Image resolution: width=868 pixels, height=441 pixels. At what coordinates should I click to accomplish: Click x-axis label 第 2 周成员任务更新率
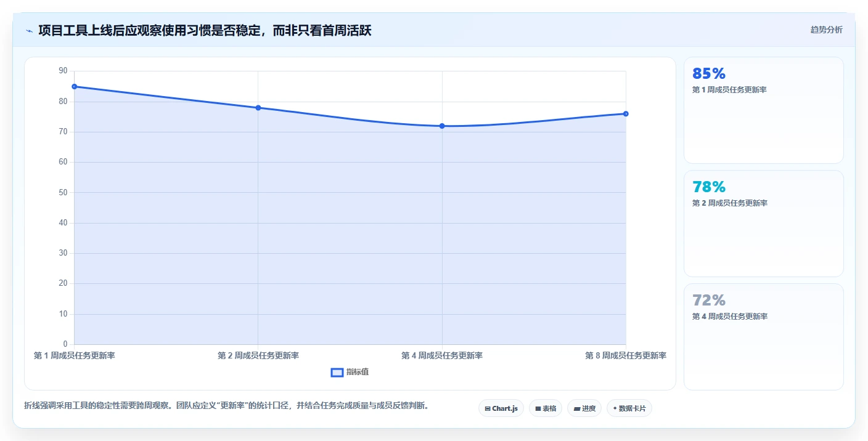click(x=258, y=355)
